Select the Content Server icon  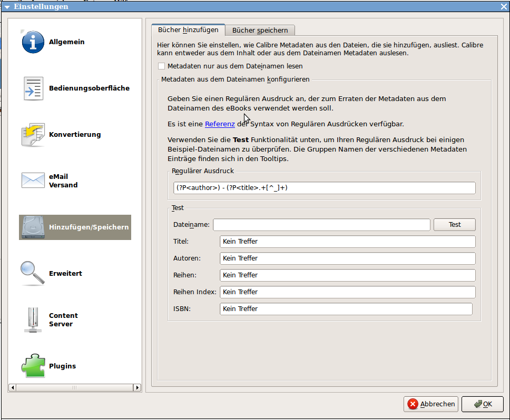click(x=33, y=320)
